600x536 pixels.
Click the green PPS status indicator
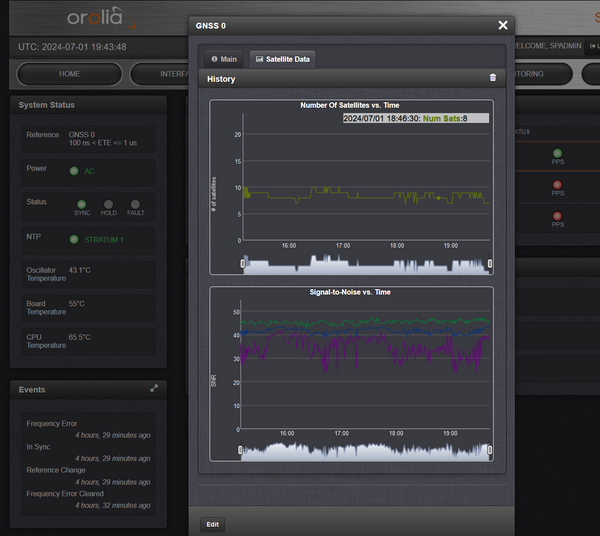tap(557, 154)
